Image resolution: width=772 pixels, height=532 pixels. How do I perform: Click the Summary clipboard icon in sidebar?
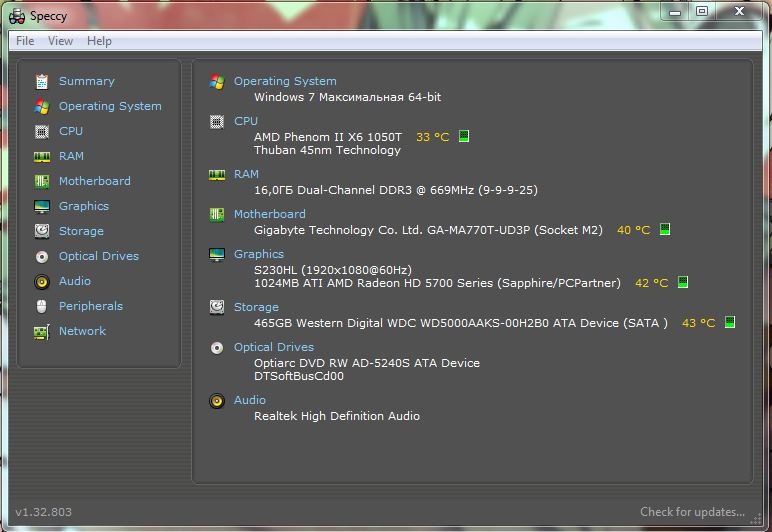click(x=42, y=82)
